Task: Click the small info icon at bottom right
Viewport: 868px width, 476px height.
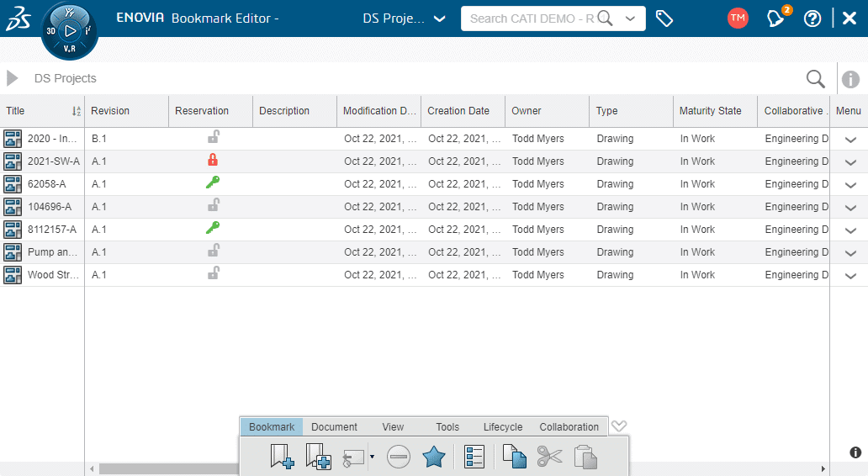Action: click(855, 452)
